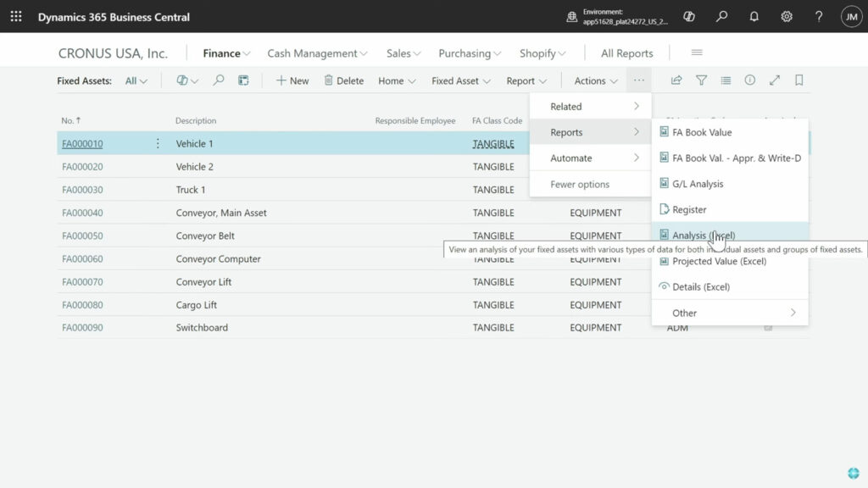Open the Report action dropdown
This screenshot has height=488, width=868.
[526, 80]
